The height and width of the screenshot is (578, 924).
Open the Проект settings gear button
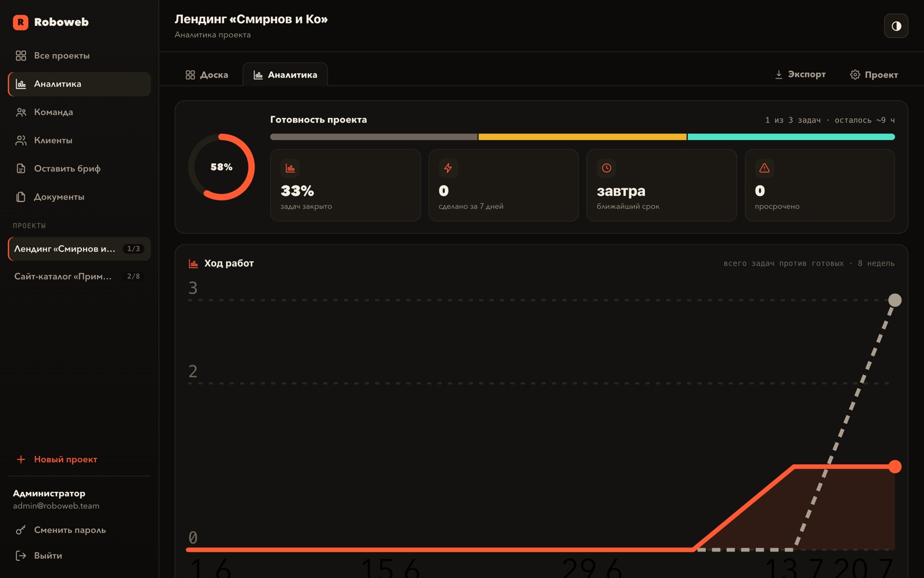(x=874, y=75)
